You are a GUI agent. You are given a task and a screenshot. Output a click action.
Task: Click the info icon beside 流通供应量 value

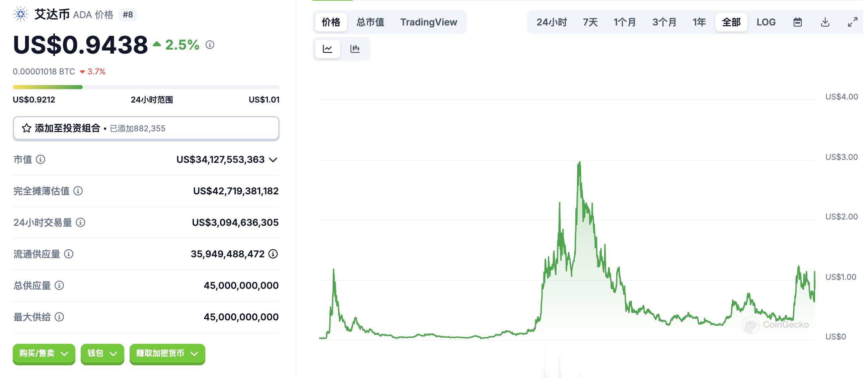[x=273, y=255]
